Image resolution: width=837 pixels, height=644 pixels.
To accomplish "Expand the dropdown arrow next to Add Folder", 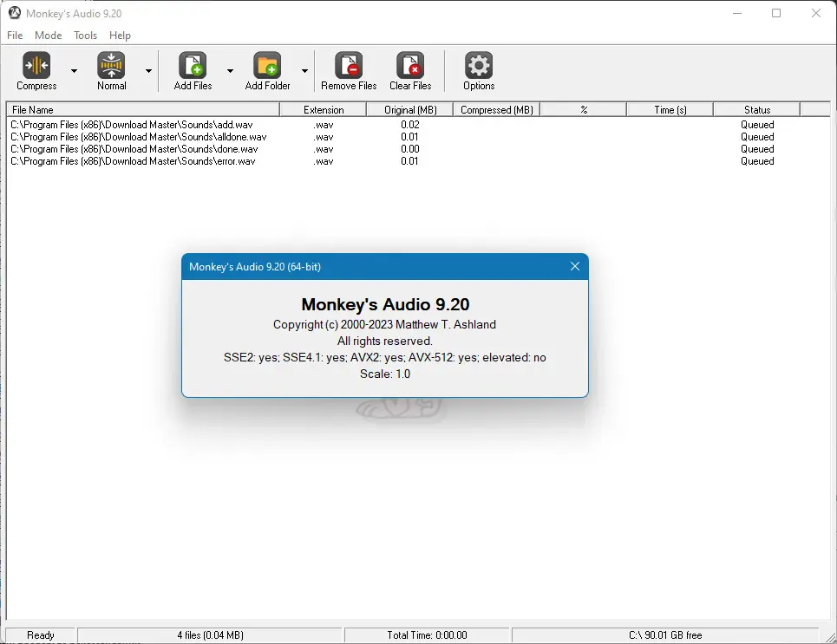I will pyautogui.click(x=304, y=70).
